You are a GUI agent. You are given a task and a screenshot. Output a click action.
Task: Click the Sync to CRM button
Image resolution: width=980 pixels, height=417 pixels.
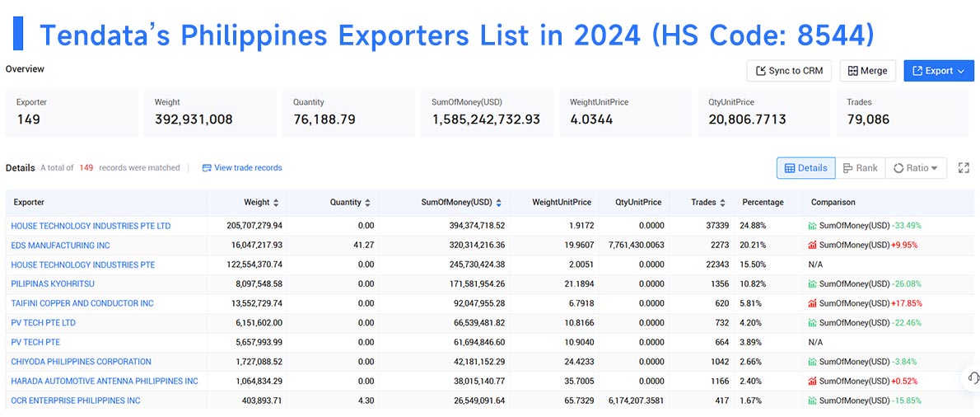[789, 71]
